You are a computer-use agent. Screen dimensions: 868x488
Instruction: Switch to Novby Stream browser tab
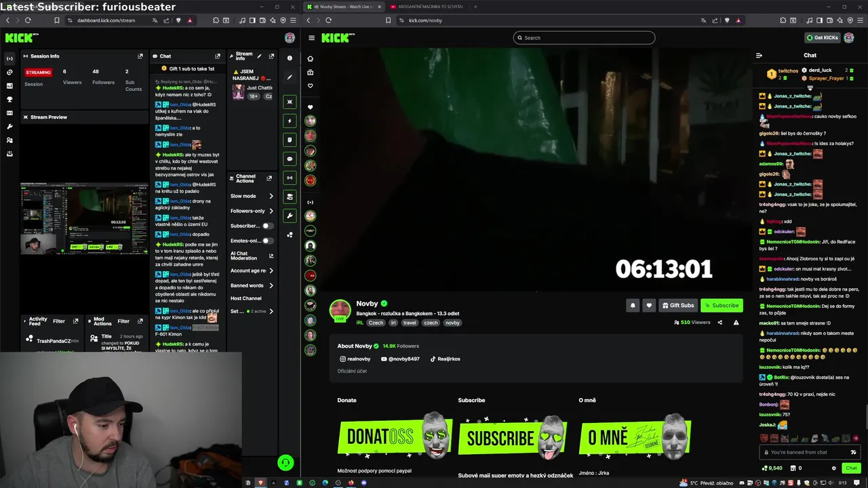343,7
